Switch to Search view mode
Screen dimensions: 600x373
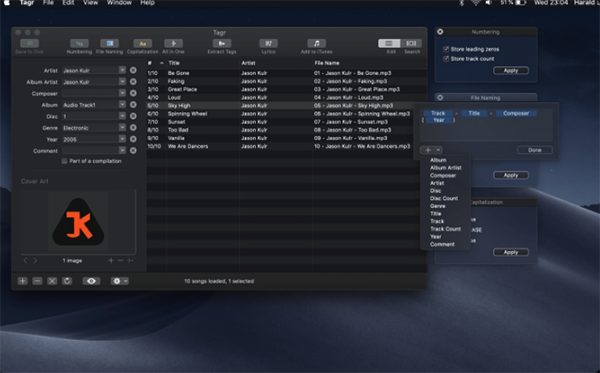tap(411, 43)
